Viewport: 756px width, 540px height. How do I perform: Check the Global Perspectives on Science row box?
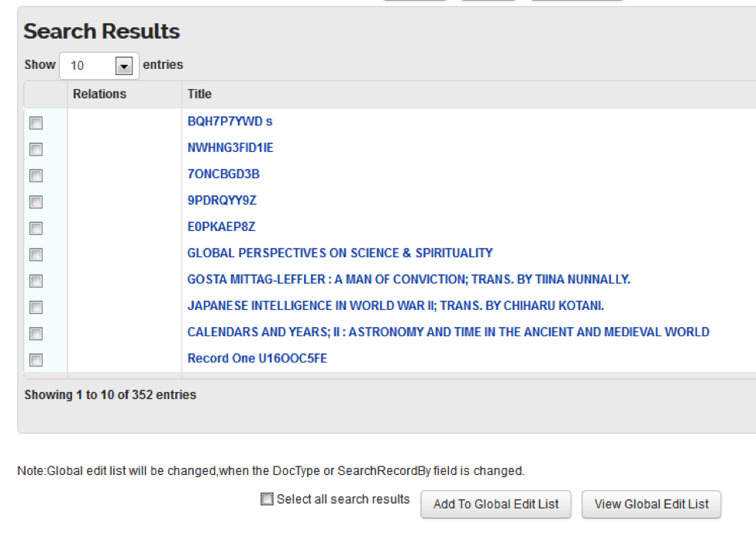36,255
